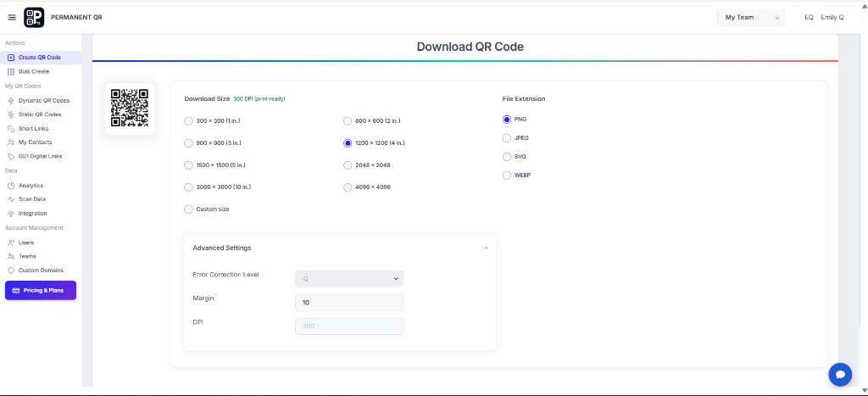
Task: Open the My Team dropdown
Action: point(751,18)
